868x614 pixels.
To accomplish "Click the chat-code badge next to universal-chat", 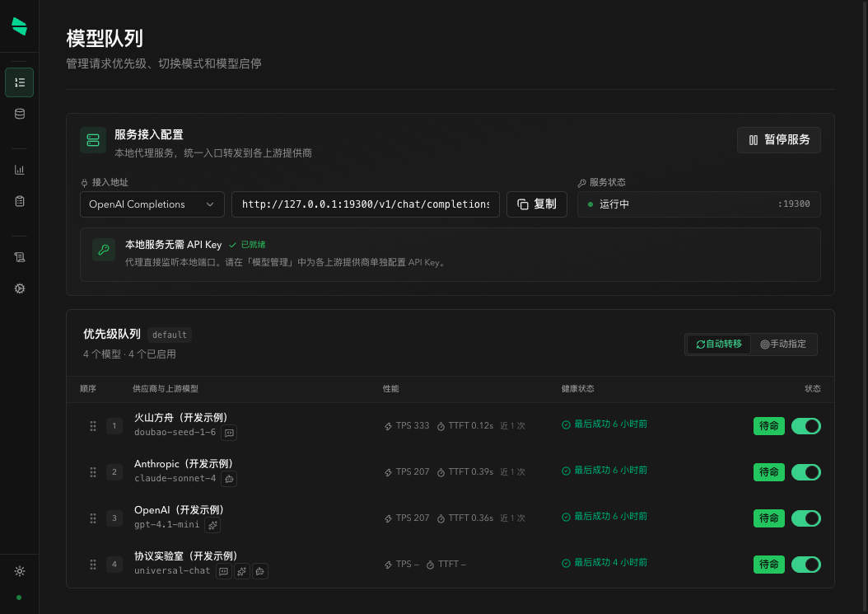I will 224,571.
